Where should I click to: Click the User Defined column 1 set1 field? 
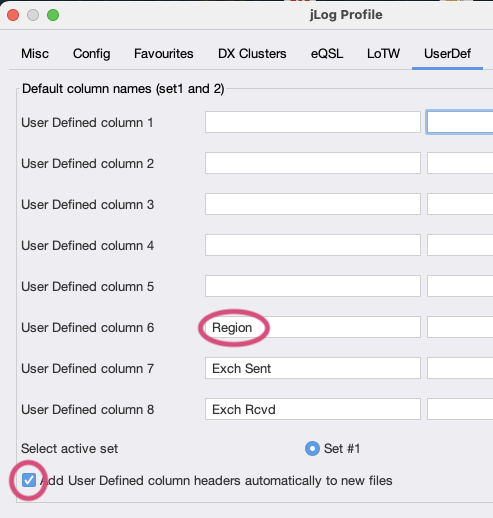coord(313,122)
